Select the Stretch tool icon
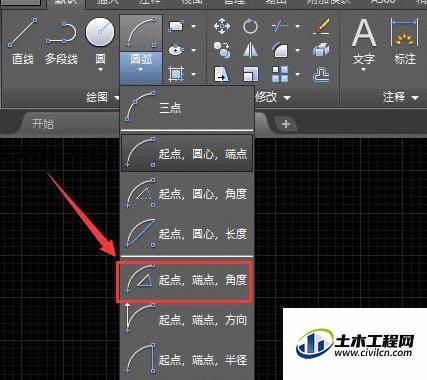The height and width of the screenshot is (380, 427). 222,74
